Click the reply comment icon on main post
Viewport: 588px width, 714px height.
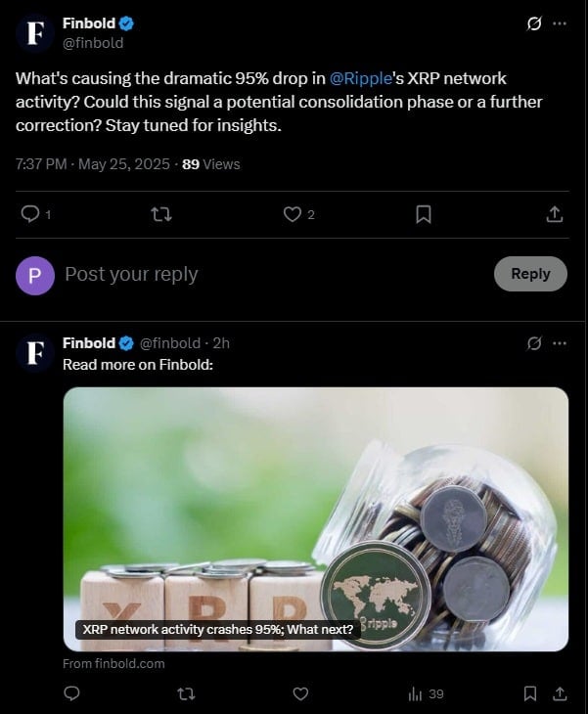click(30, 213)
